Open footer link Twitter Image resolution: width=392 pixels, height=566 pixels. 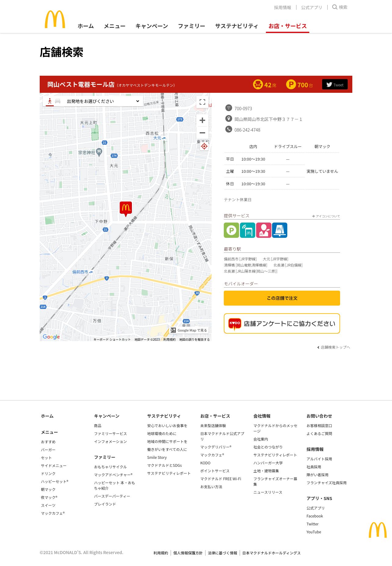click(313, 524)
